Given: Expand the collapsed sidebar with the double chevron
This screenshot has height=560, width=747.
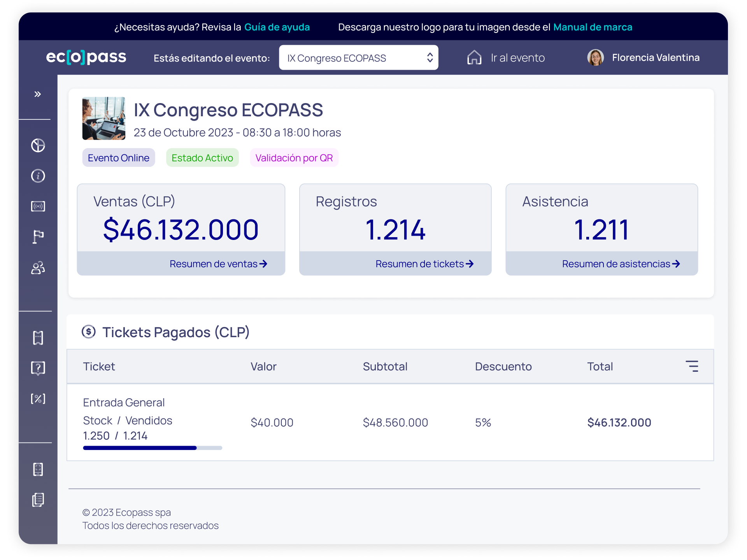Looking at the screenshot, I should tap(38, 93).
